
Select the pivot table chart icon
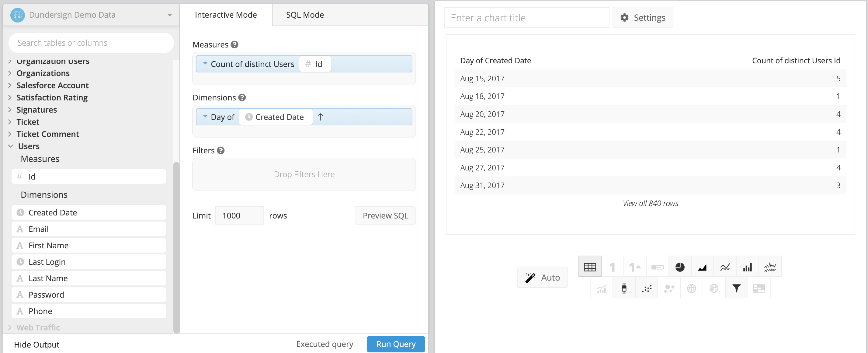[x=759, y=288]
